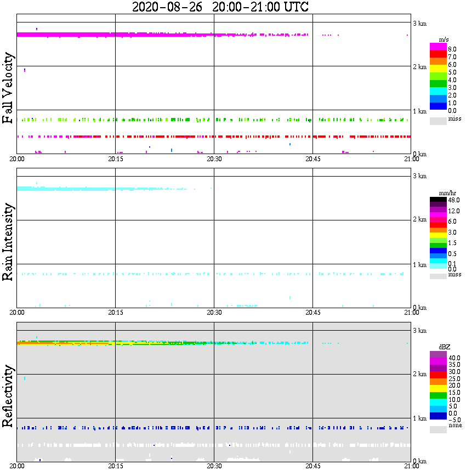This screenshot has height=476, width=466.
Task: Pick the cyan swatch in the m/s legend
Action: (438, 91)
